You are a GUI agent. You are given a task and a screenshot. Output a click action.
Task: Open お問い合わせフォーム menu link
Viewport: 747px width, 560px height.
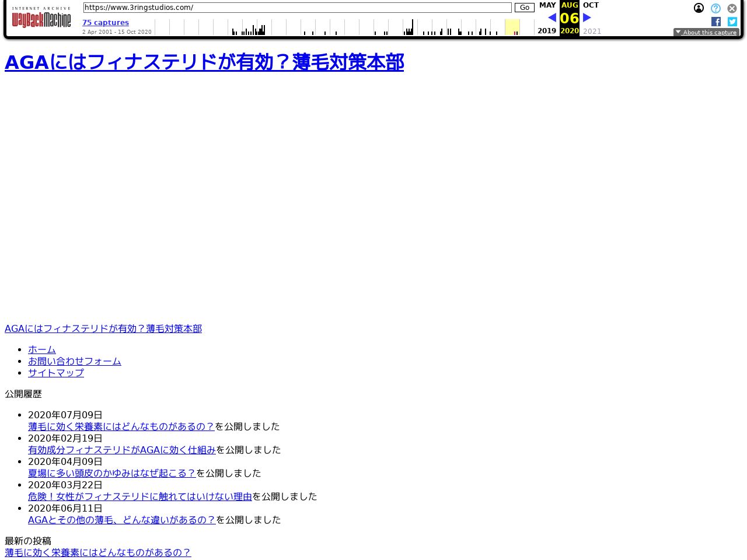point(75,361)
